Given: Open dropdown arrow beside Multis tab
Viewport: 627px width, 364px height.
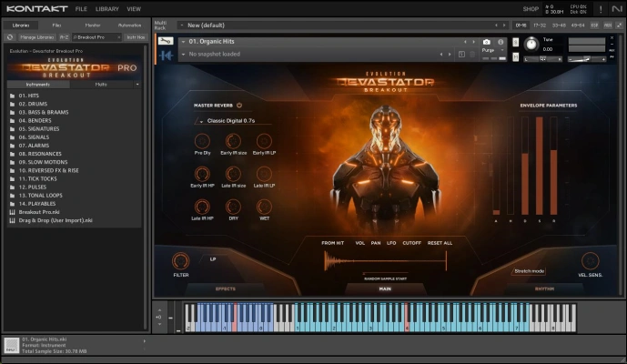Looking at the screenshot, I should (137, 85).
